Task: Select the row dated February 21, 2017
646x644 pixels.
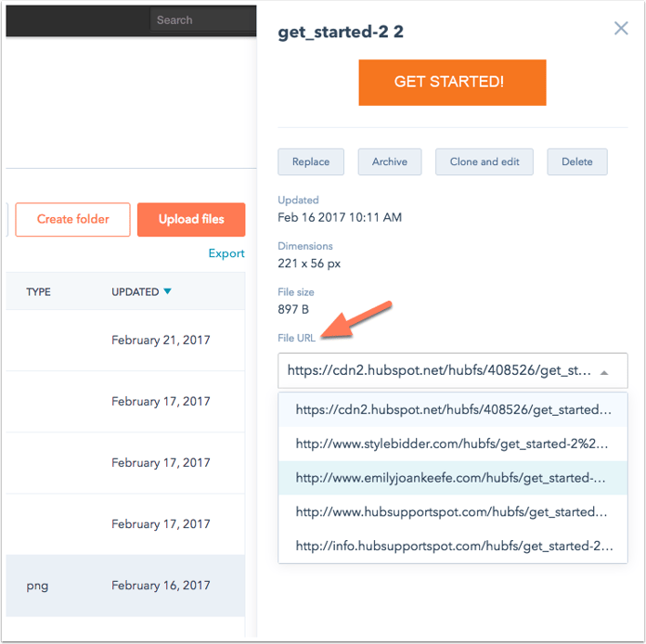Action: point(125,340)
